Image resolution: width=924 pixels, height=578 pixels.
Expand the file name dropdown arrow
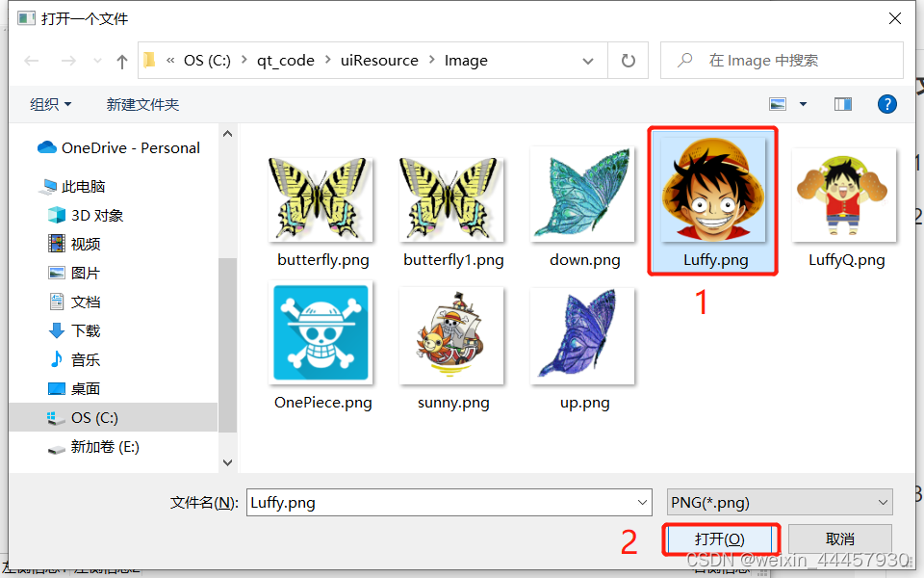coord(642,503)
